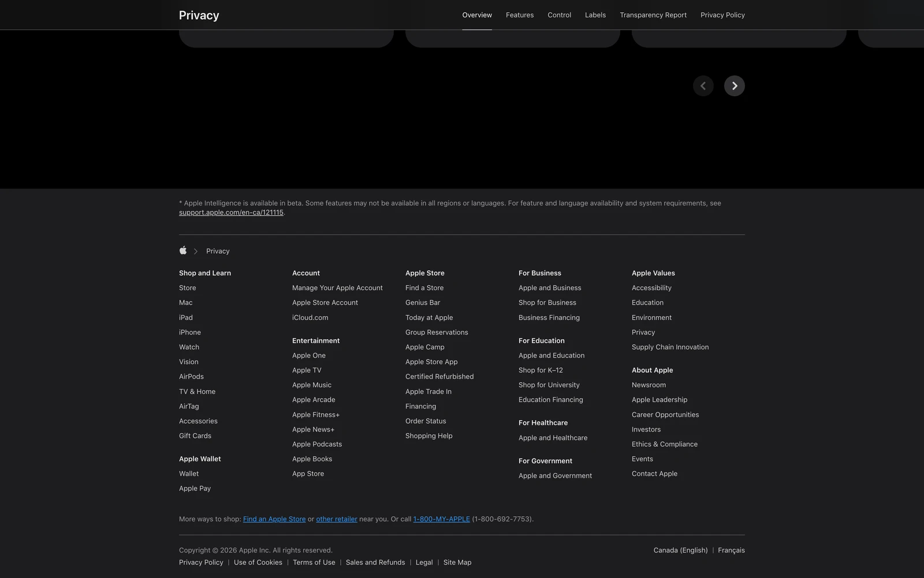The width and height of the screenshot is (924, 578).
Task: Go to Apple Trade In
Action: coord(429,392)
